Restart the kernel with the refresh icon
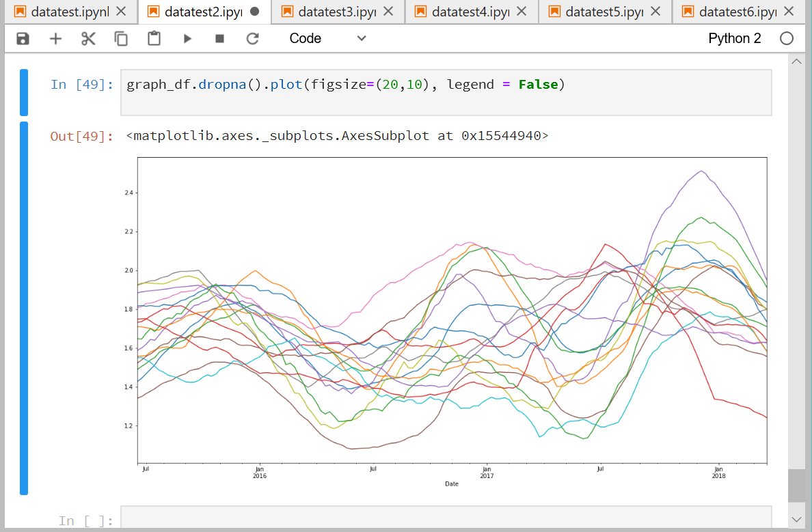 click(252, 38)
